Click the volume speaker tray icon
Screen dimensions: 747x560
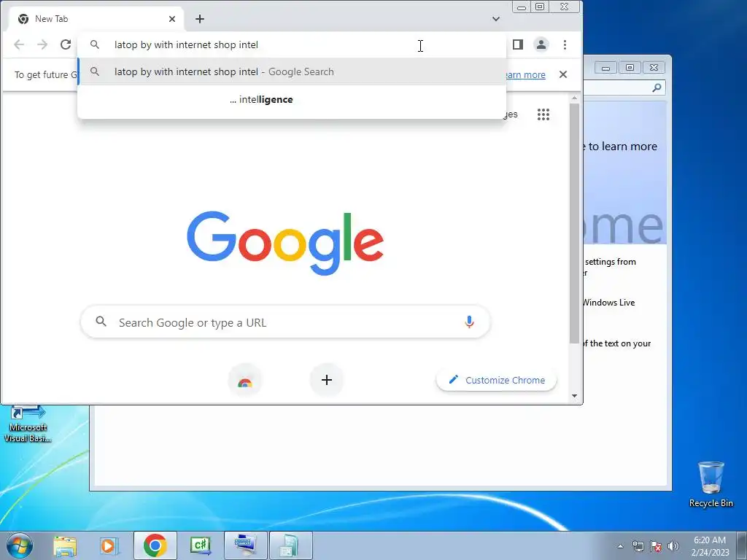pos(673,546)
